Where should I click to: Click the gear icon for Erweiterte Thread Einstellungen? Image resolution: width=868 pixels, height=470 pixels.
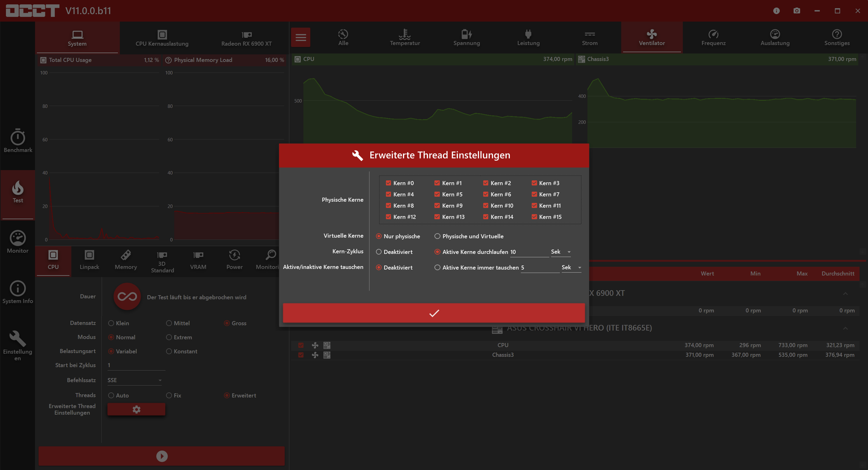click(136, 409)
